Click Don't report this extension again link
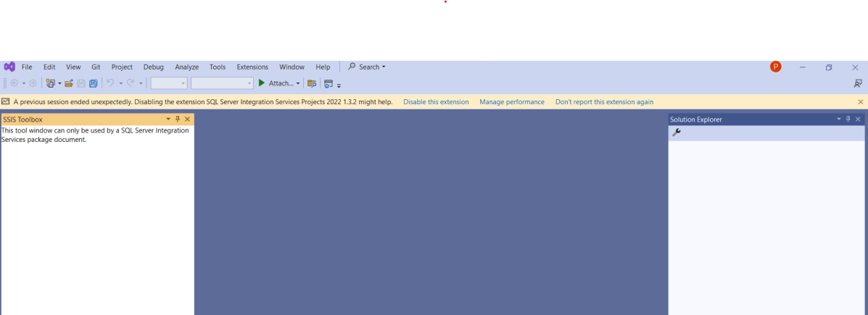Viewport: 868px width, 315px height. point(605,102)
